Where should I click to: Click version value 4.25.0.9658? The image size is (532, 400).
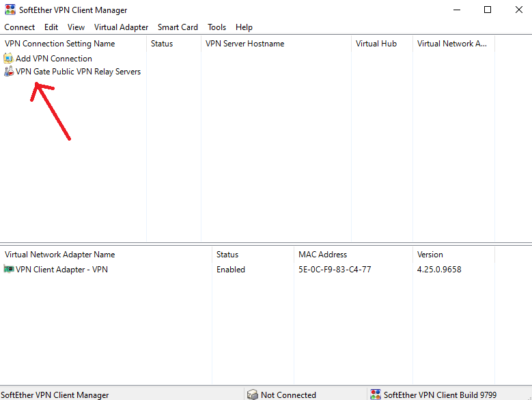(x=439, y=269)
